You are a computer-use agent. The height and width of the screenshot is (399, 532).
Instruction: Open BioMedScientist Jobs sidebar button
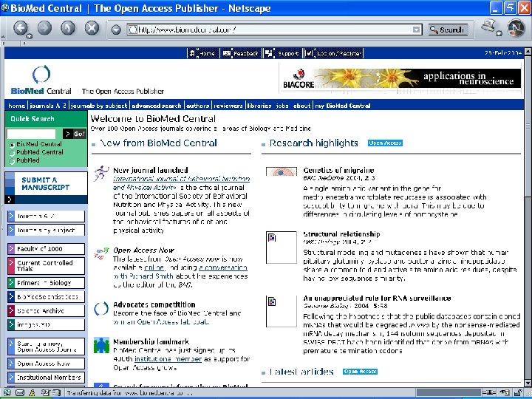pos(46,297)
